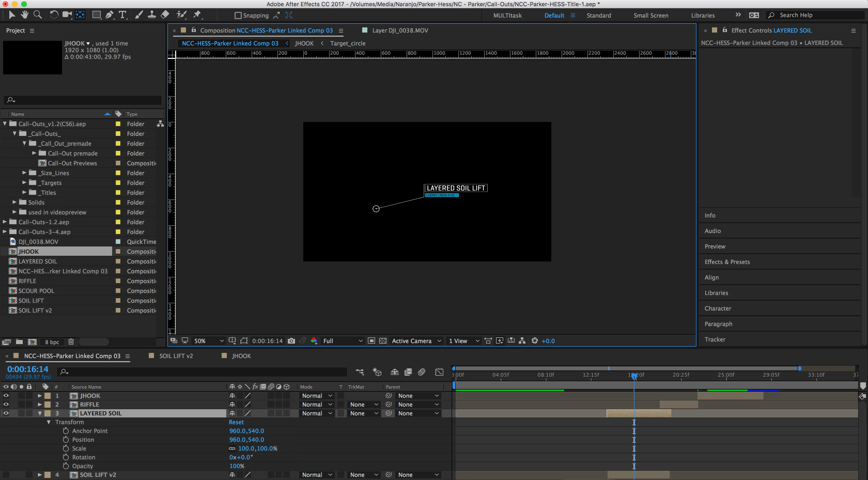Open the Effects & Presets panel
The width and height of the screenshot is (868, 480).
click(727, 262)
